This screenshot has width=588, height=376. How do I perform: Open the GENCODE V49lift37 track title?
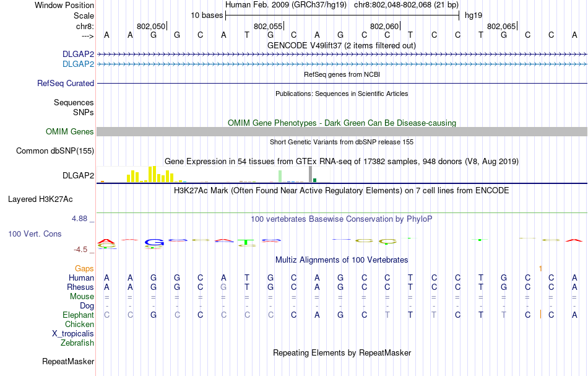coord(341,45)
